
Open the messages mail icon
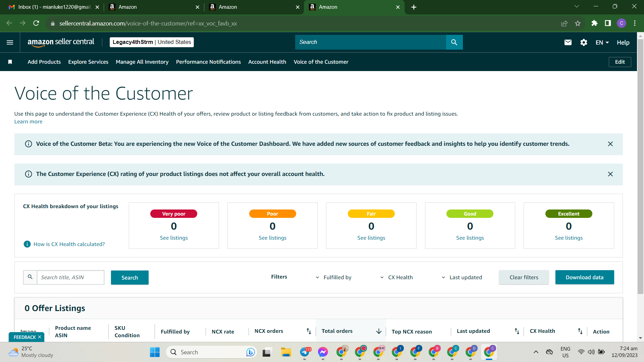(568, 42)
